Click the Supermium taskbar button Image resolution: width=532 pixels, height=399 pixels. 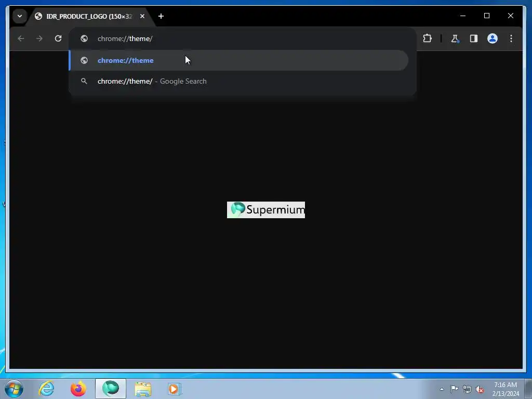[x=111, y=389]
